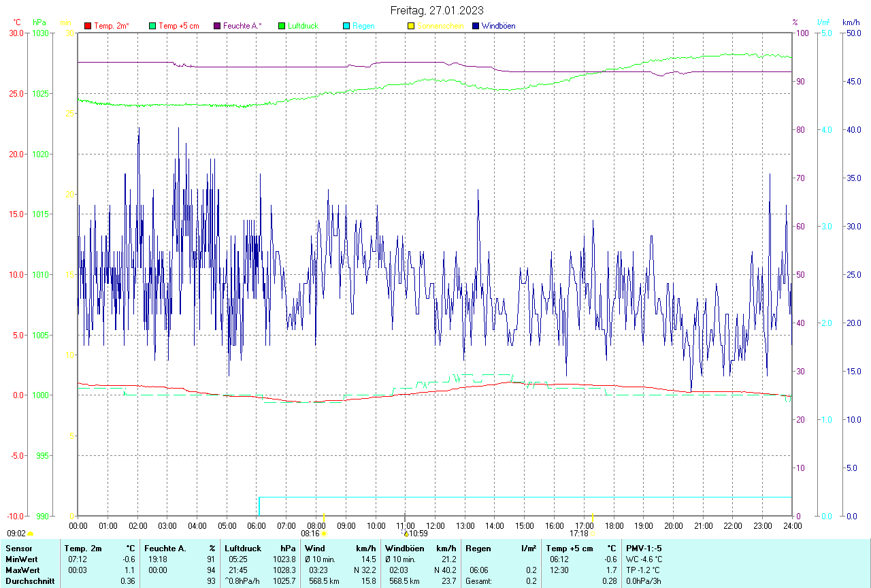This screenshot has width=871, height=588.
Task: Click the 19:18 minimum humidity time
Action: tap(157, 559)
